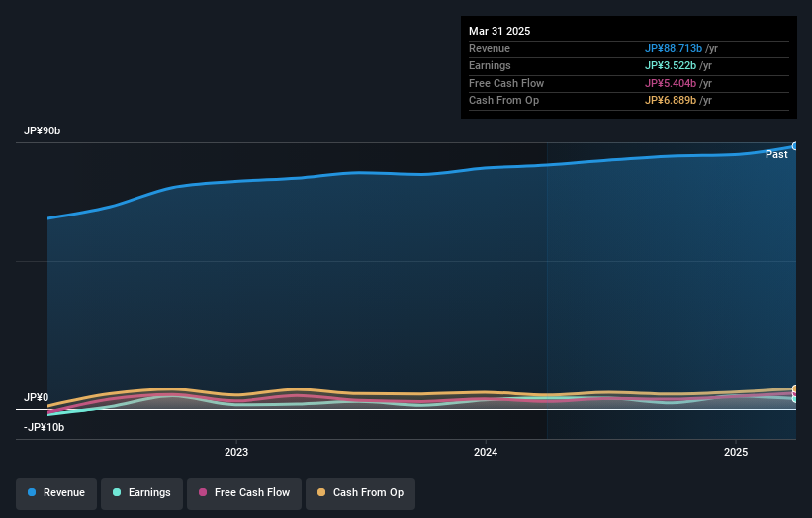Click the blue Revenue legend dot
812x518 pixels.
tap(32, 492)
